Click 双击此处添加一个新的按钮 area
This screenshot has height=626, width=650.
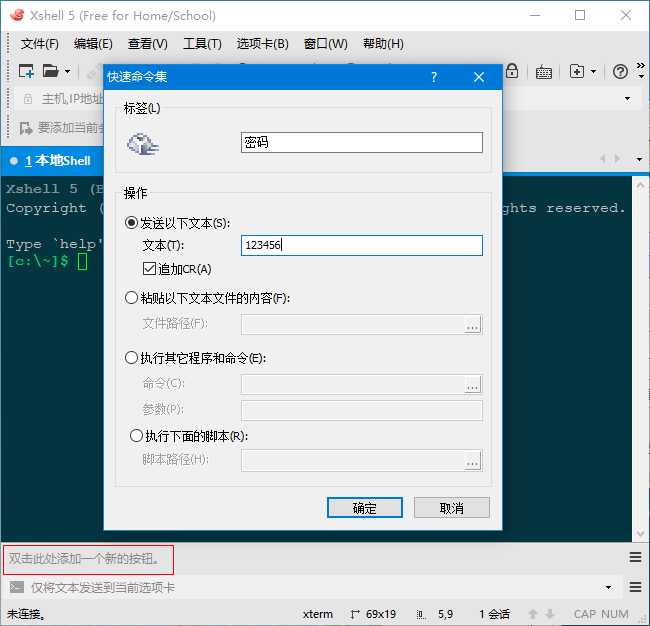[88, 559]
